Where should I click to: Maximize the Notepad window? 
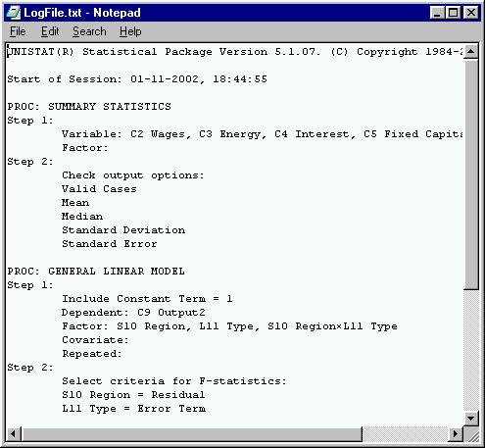pos(453,13)
